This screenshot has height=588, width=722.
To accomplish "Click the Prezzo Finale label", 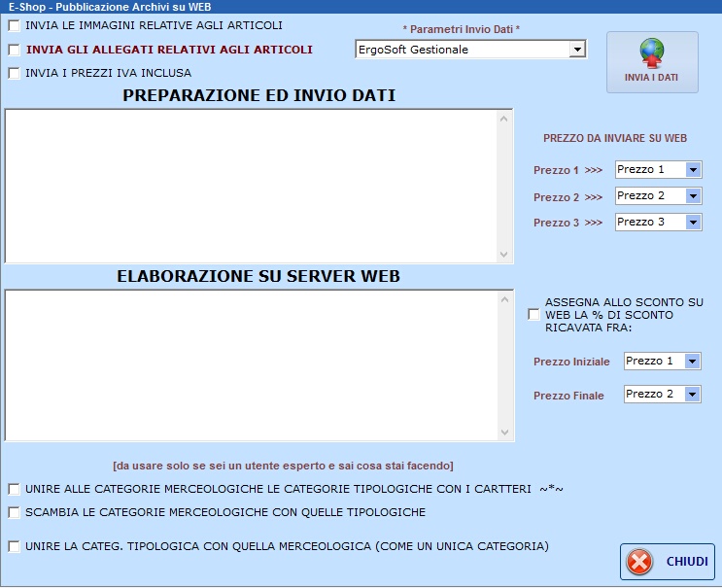I will [568, 396].
